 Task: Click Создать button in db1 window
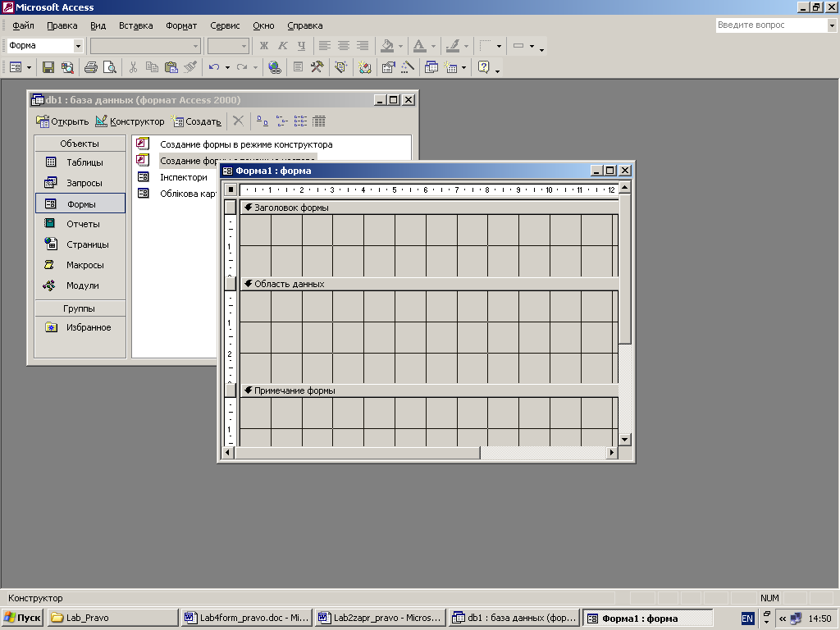(x=196, y=121)
